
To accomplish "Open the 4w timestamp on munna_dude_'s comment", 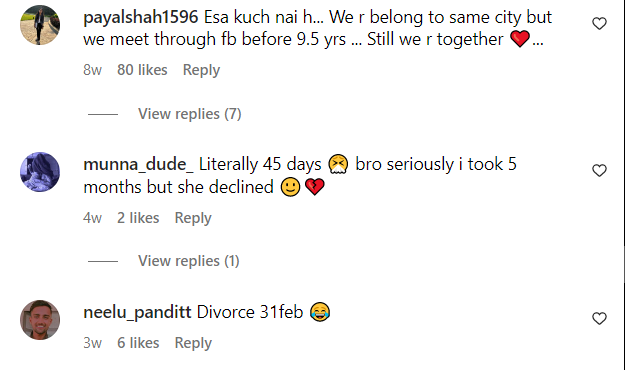I will [92, 218].
